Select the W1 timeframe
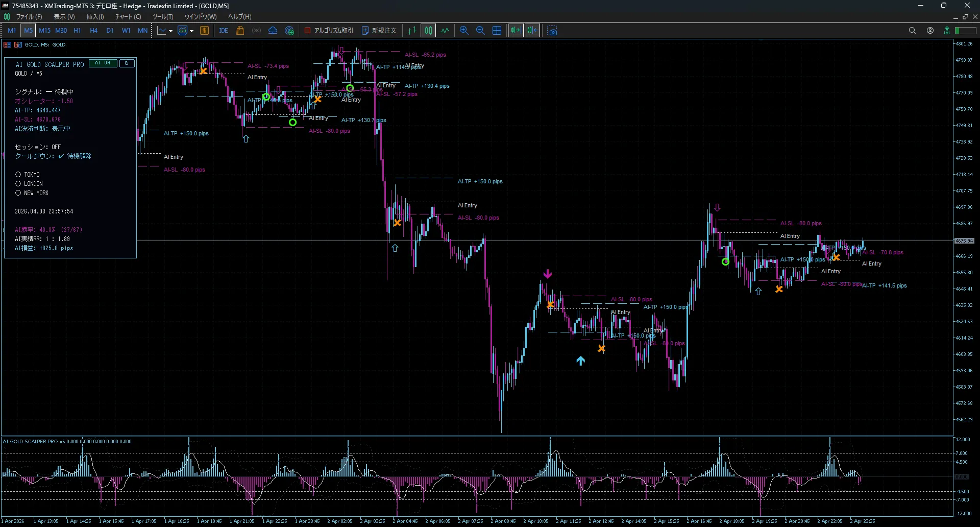The width and height of the screenshot is (980, 527). 126,31
